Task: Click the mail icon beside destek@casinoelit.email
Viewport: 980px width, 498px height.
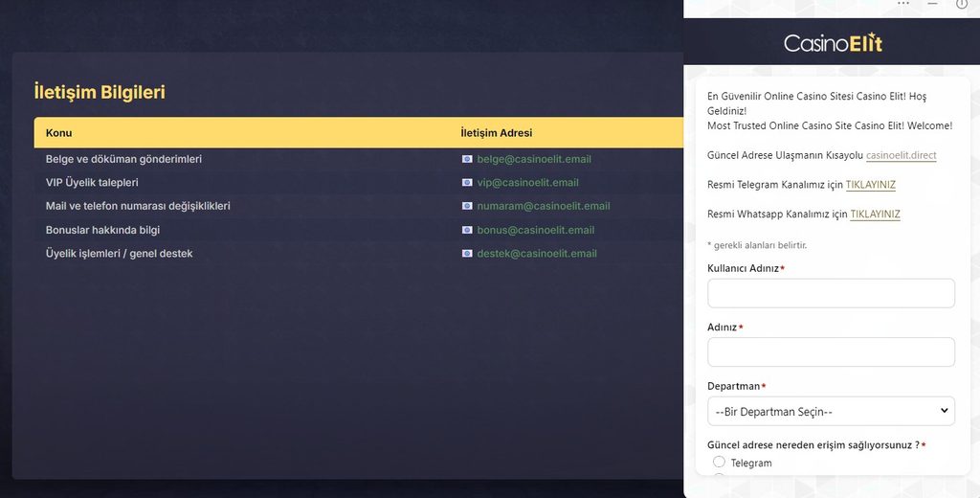Action: coord(467,254)
